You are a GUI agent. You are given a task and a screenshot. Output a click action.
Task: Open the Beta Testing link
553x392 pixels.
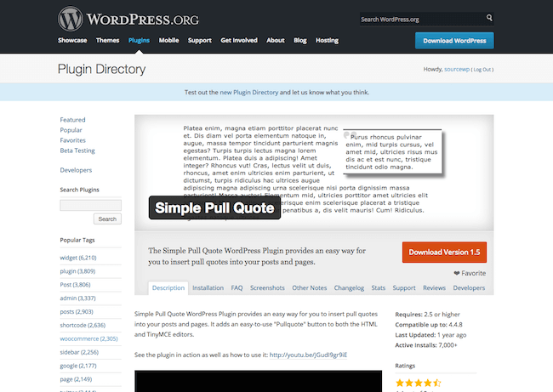pyautogui.click(x=77, y=151)
